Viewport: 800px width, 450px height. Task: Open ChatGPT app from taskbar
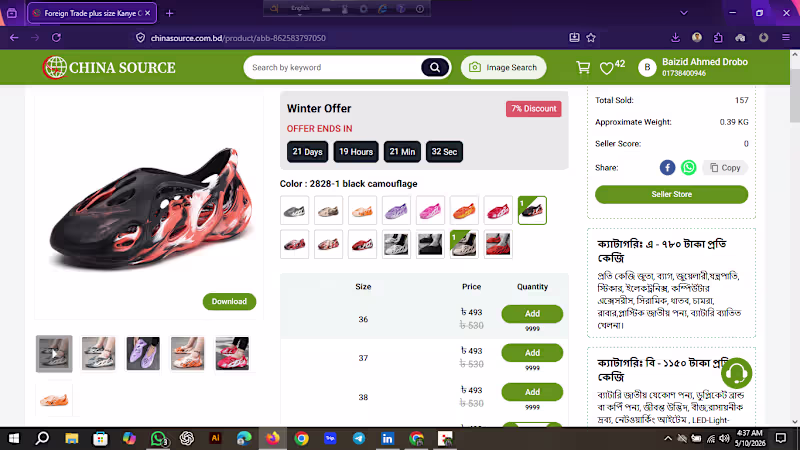pyautogui.click(x=187, y=438)
